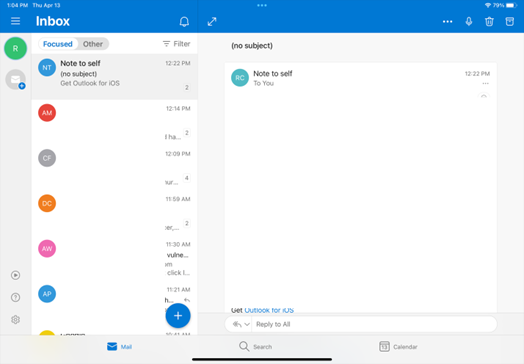Open the email received at 11:59 AM
Image resolution: width=524 pixels, height=364 pixels.
point(115,213)
